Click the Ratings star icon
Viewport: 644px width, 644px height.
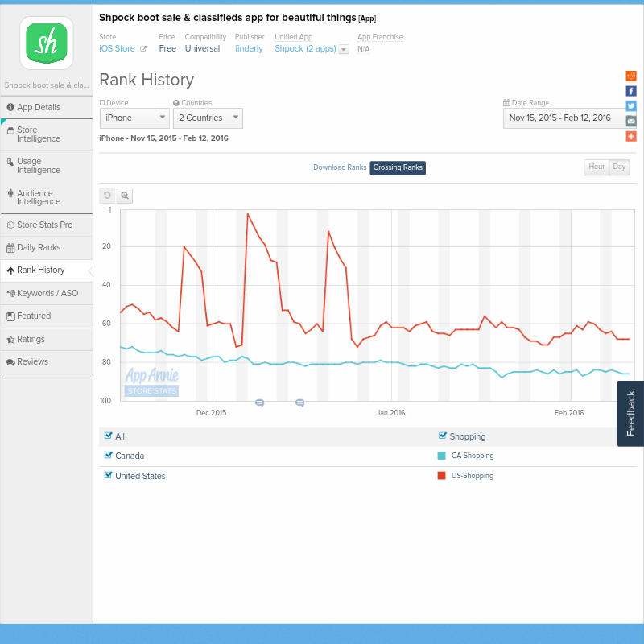(x=10, y=339)
